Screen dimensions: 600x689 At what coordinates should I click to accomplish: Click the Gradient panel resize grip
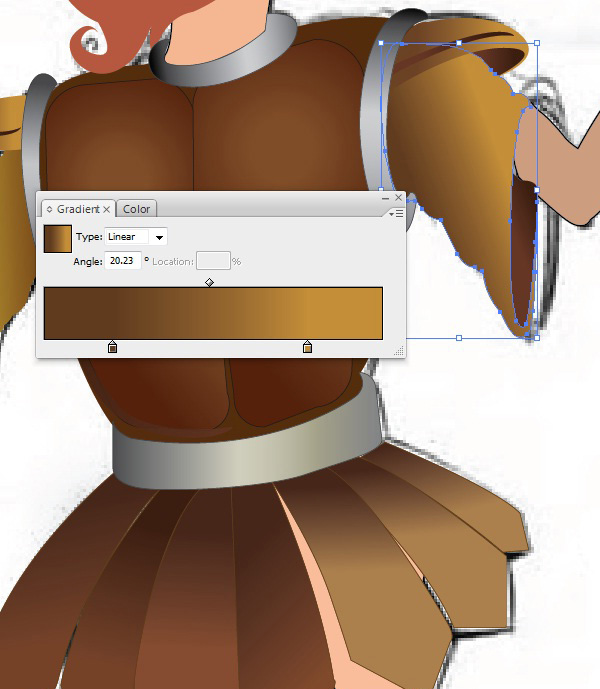399,351
